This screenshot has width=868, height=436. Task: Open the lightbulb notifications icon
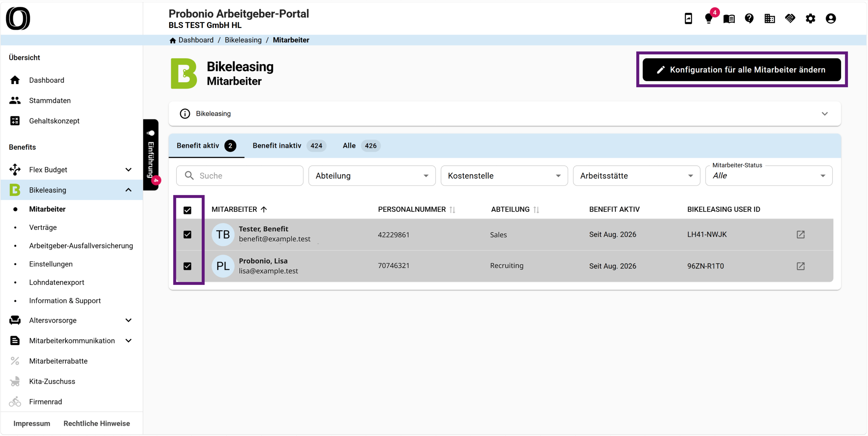click(x=708, y=19)
